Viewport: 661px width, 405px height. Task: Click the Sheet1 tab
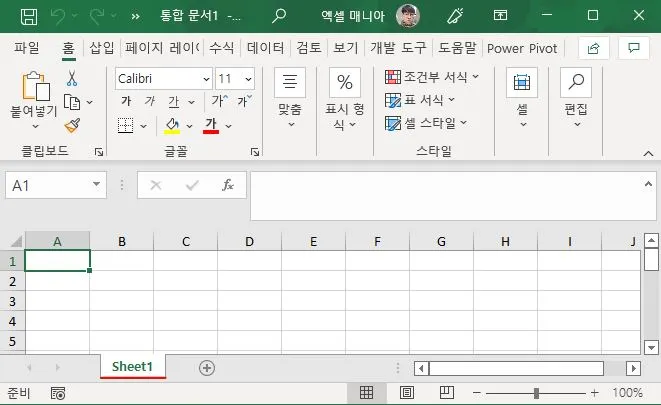click(x=132, y=367)
